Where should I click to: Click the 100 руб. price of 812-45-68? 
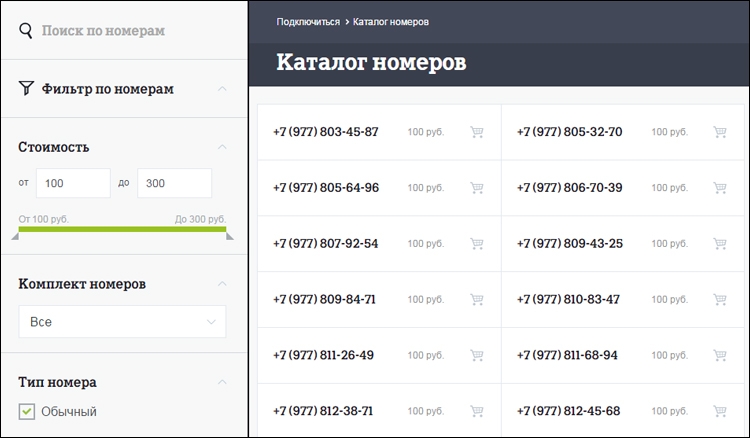(x=670, y=411)
